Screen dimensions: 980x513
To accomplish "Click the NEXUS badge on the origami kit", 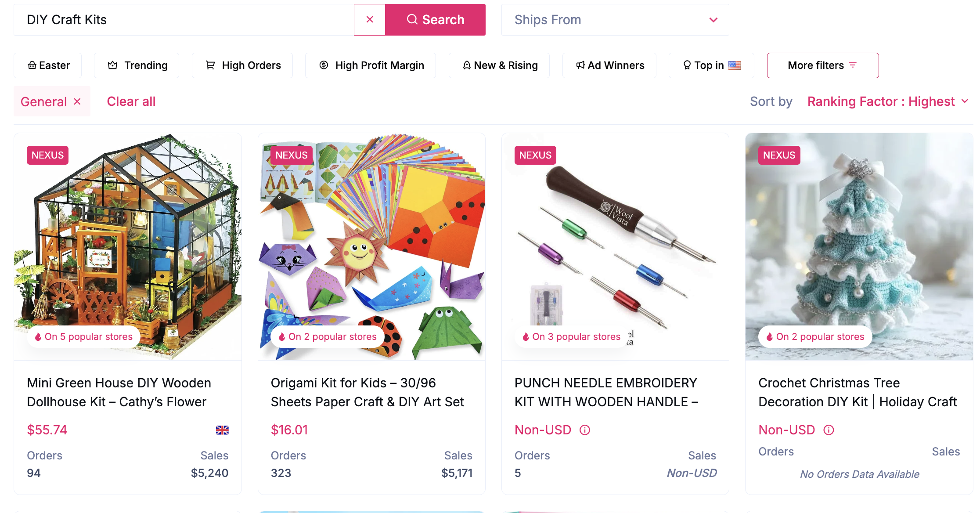I will tap(292, 155).
